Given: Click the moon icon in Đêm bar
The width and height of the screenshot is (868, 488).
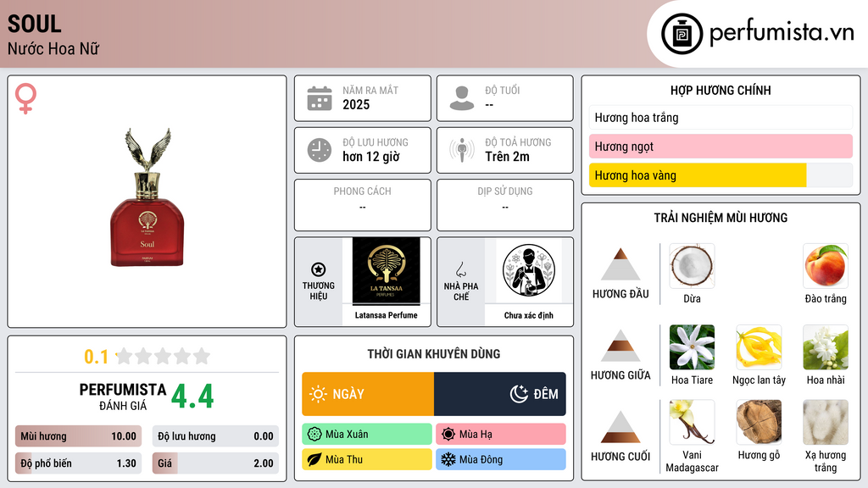Looking at the screenshot, I should click(x=519, y=394).
